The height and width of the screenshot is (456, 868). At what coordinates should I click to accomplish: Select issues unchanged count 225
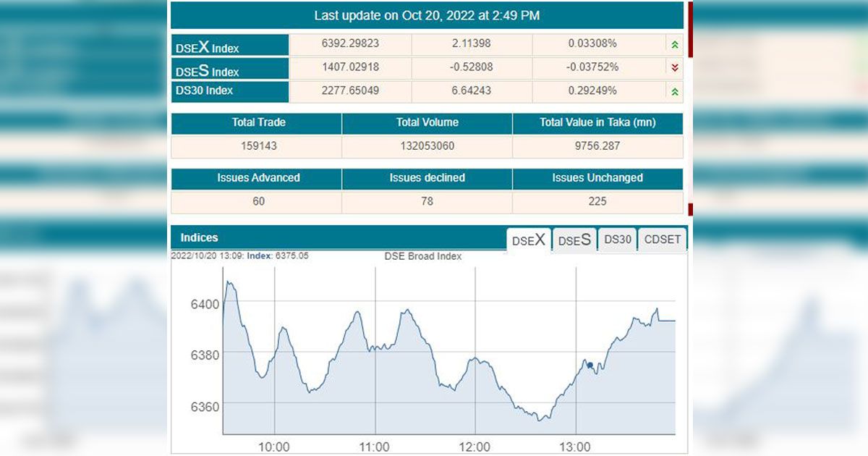[x=597, y=201]
